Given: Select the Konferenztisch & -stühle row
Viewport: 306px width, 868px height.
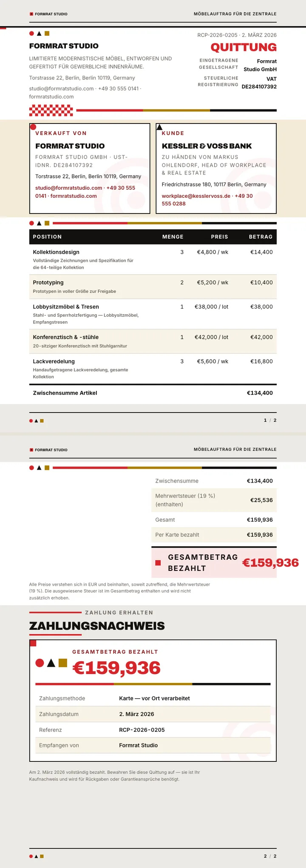Looking at the screenshot, I should (x=153, y=341).
